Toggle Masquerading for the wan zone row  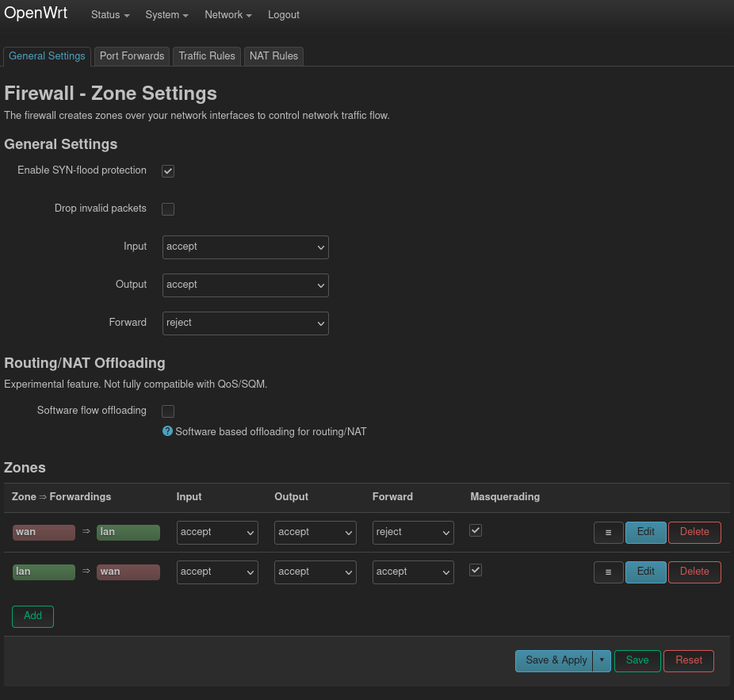pos(476,530)
